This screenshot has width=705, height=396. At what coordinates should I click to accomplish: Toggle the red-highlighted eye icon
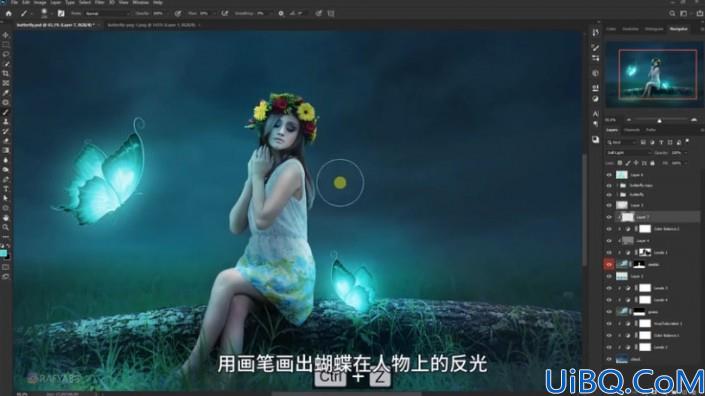pyautogui.click(x=609, y=264)
